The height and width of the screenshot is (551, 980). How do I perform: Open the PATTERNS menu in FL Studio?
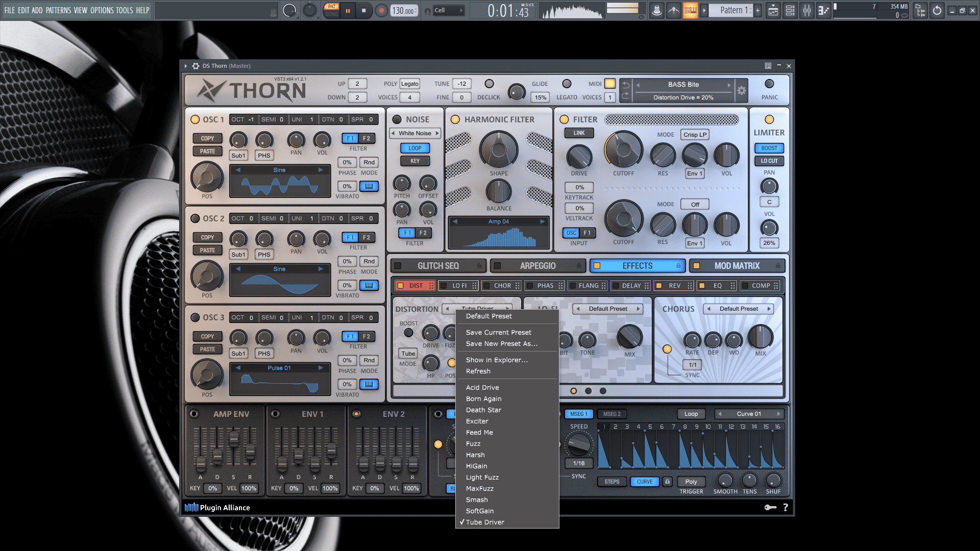click(x=58, y=10)
